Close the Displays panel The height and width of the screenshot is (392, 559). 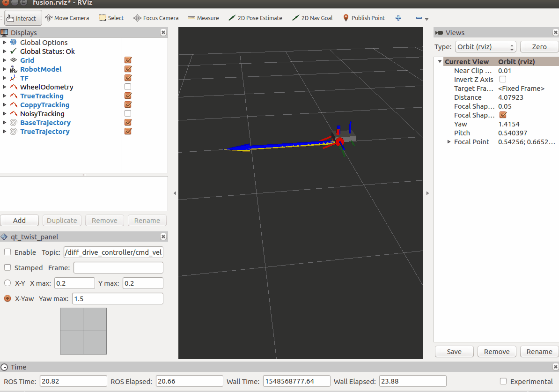pyautogui.click(x=163, y=33)
